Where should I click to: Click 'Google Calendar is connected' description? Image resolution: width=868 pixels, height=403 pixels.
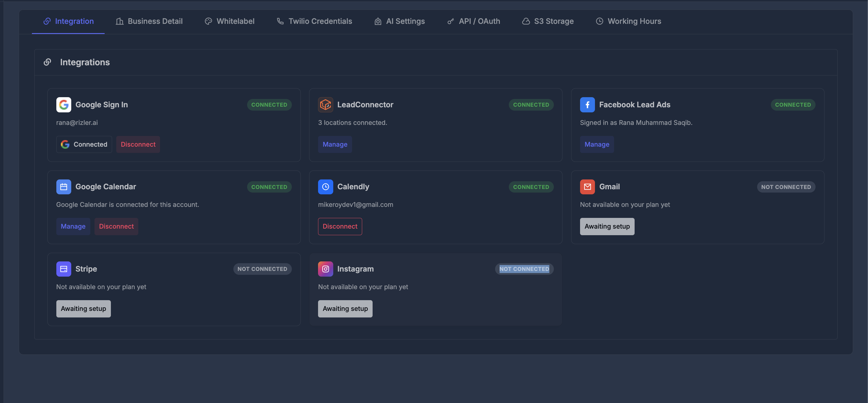pyautogui.click(x=127, y=204)
